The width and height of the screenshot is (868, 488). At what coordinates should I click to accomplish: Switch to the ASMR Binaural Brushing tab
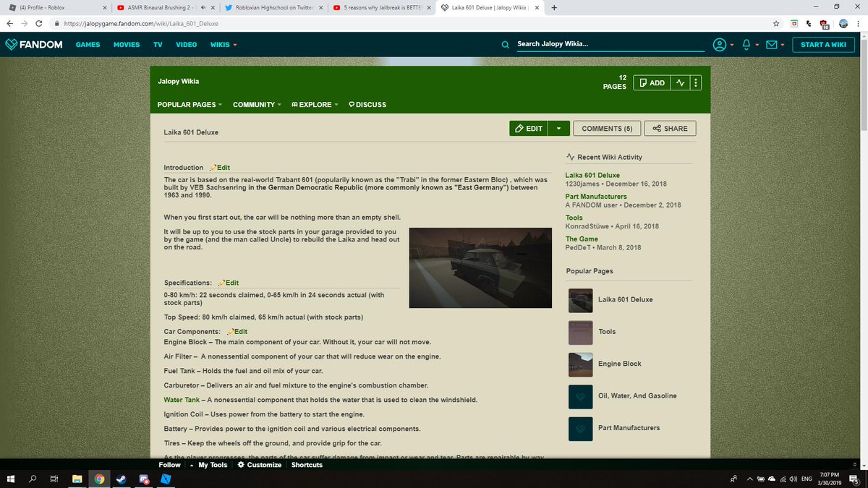165,8
